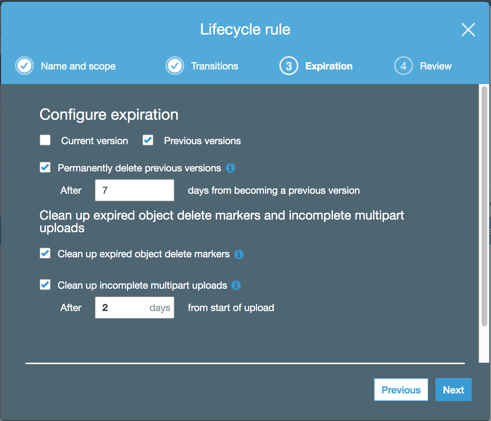491x421 pixels.
Task: Open info icon next to expired object delete markers
Action: [x=239, y=254]
